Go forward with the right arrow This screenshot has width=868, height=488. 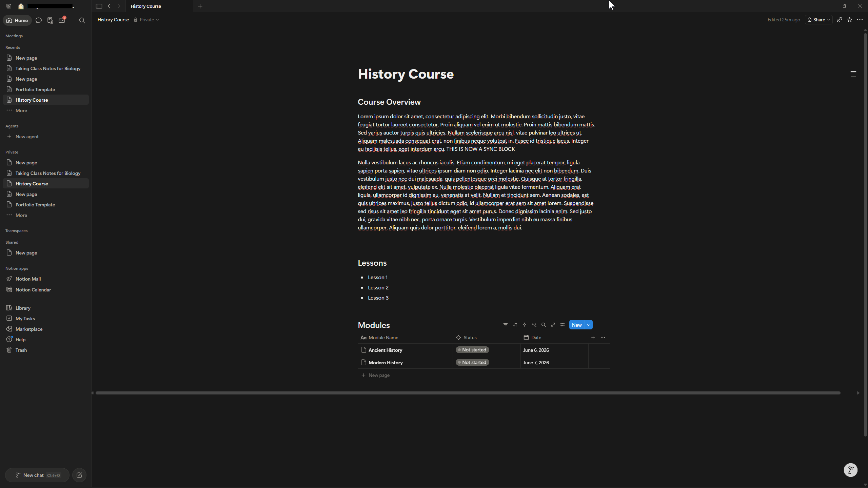coord(119,6)
